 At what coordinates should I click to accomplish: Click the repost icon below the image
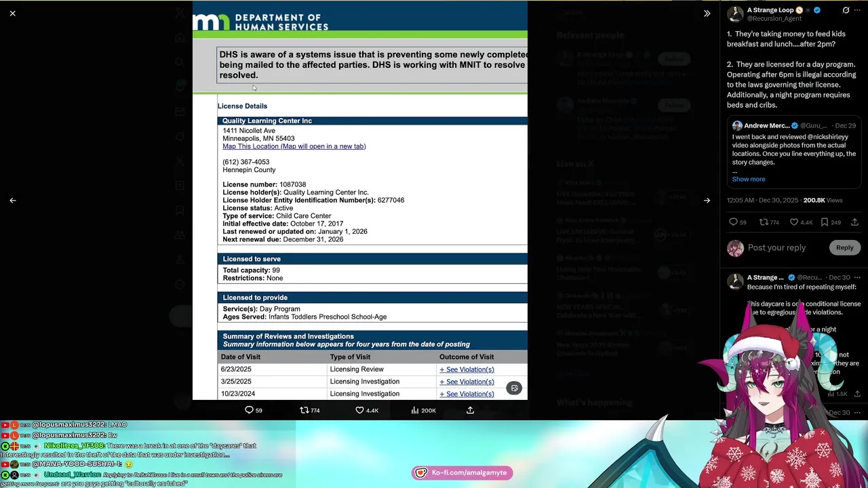point(304,410)
